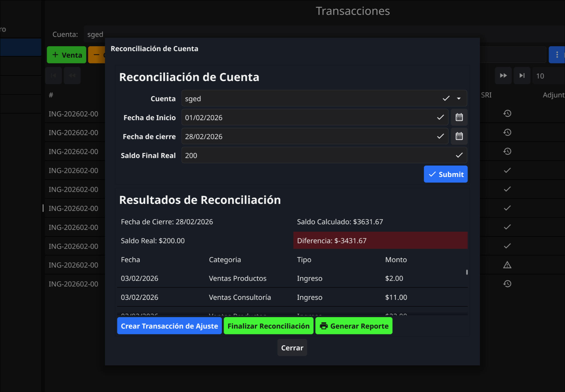Click the checkmark in the Cuenta field
This screenshot has width=565, height=392.
pos(446,98)
